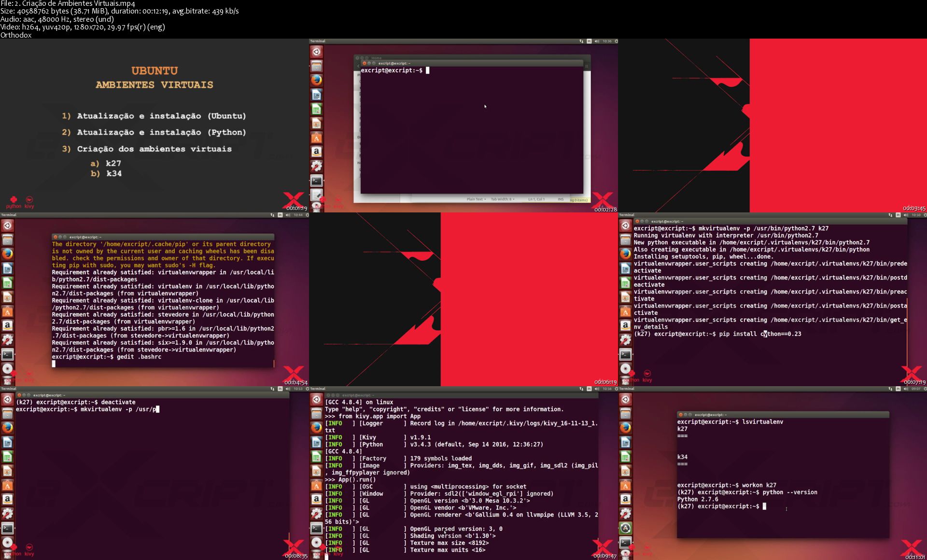Open Software Center icon in 00:08:35 frame
This screenshot has width=927, height=560.
(7, 485)
